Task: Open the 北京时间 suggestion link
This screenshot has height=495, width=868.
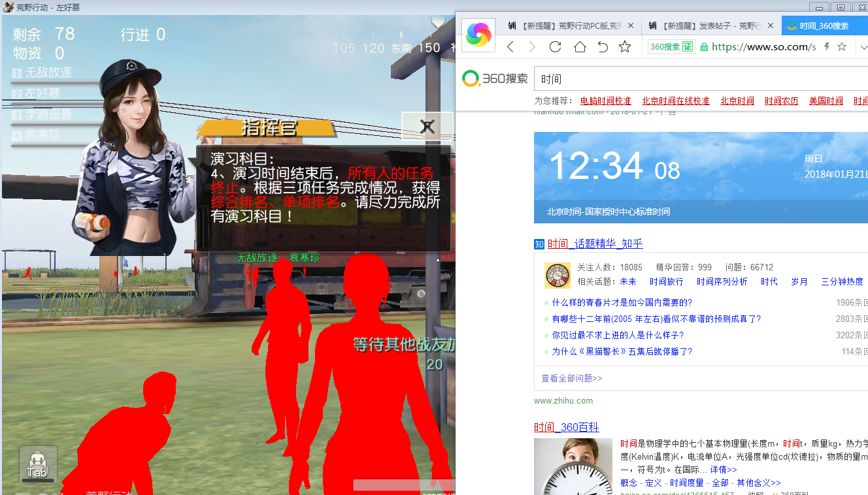Action: 737,101
